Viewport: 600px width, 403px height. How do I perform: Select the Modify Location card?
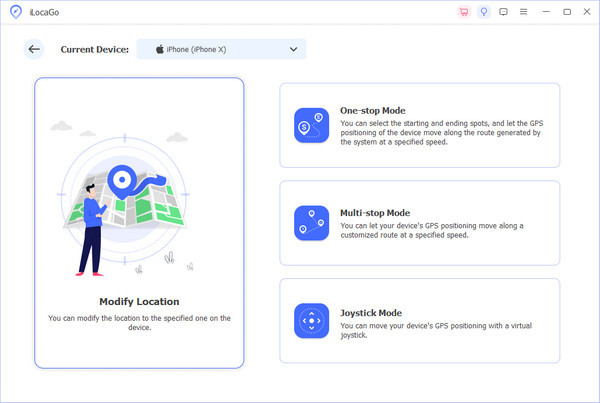139,223
